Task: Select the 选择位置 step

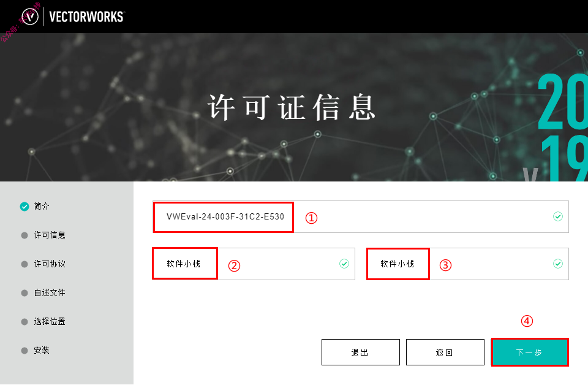Action: point(50,322)
